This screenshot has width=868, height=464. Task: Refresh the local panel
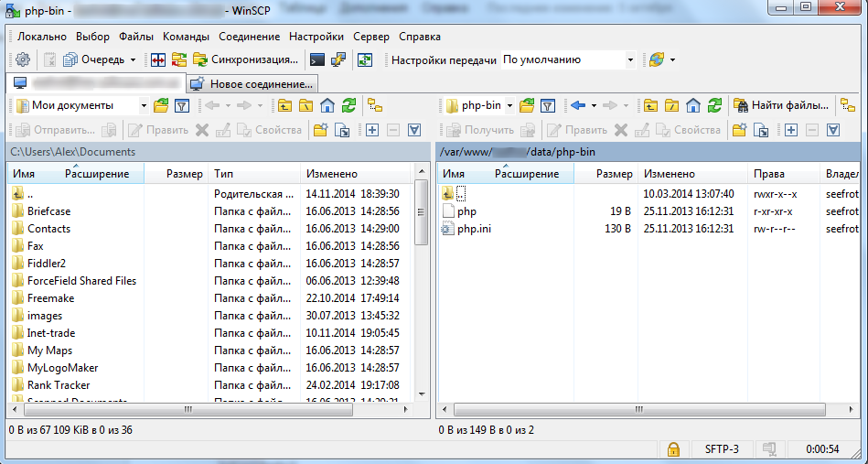348,105
